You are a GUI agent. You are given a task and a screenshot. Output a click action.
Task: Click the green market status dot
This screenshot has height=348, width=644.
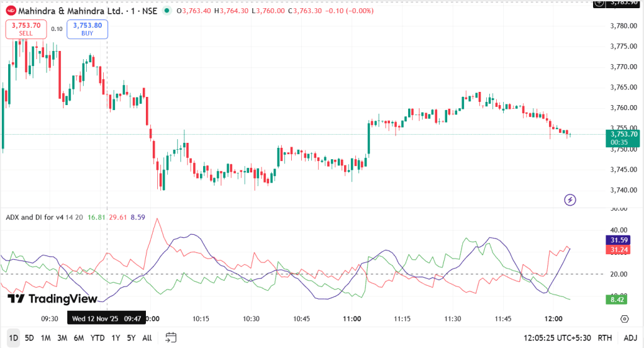pyautogui.click(x=166, y=11)
